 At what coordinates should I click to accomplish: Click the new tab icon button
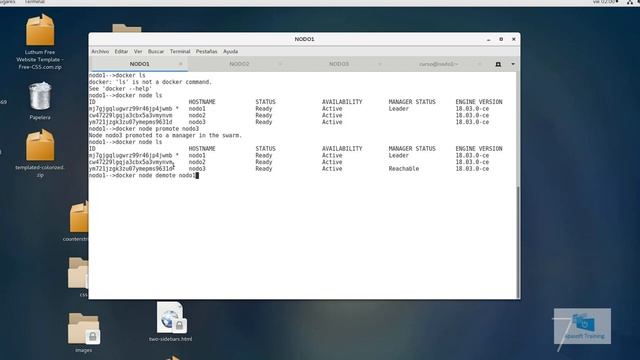498,64
